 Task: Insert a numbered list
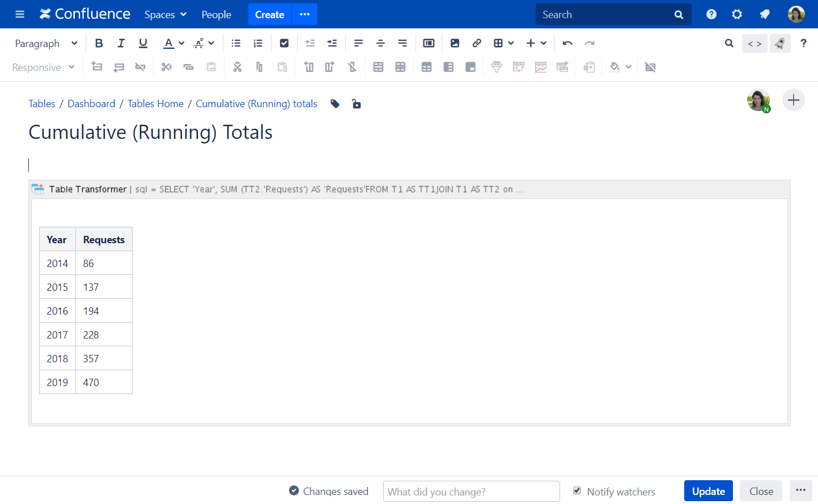pyautogui.click(x=257, y=43)
